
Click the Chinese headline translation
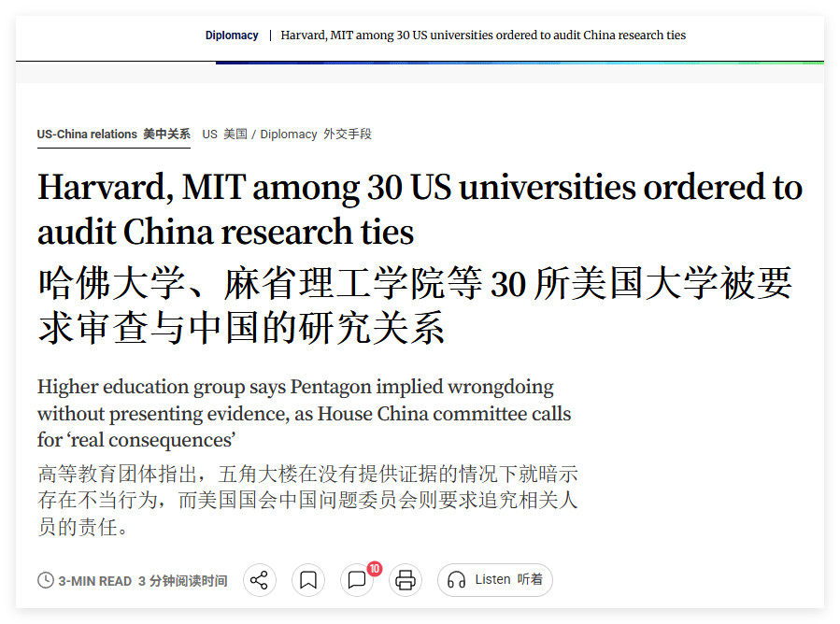(x=415, y=305)
